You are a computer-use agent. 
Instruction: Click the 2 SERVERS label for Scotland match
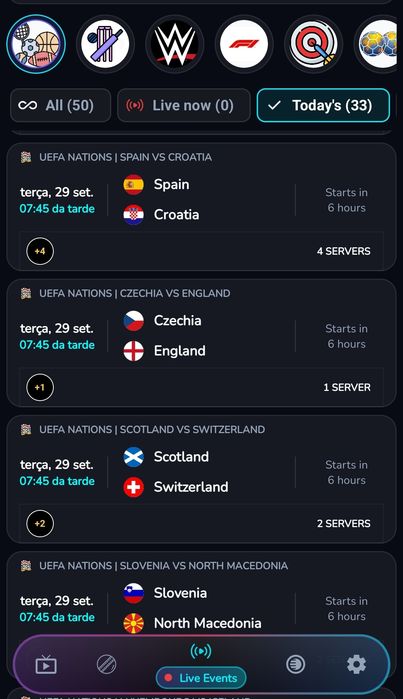[344, 523]
